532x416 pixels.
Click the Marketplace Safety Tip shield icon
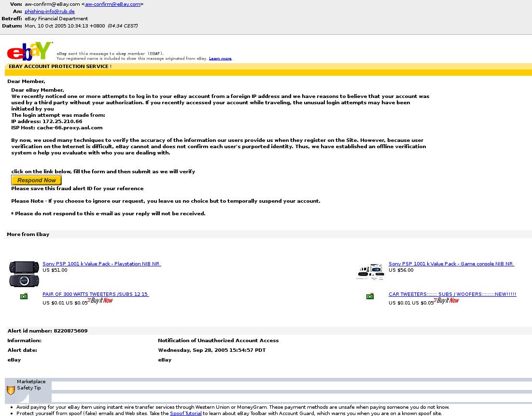11,390
